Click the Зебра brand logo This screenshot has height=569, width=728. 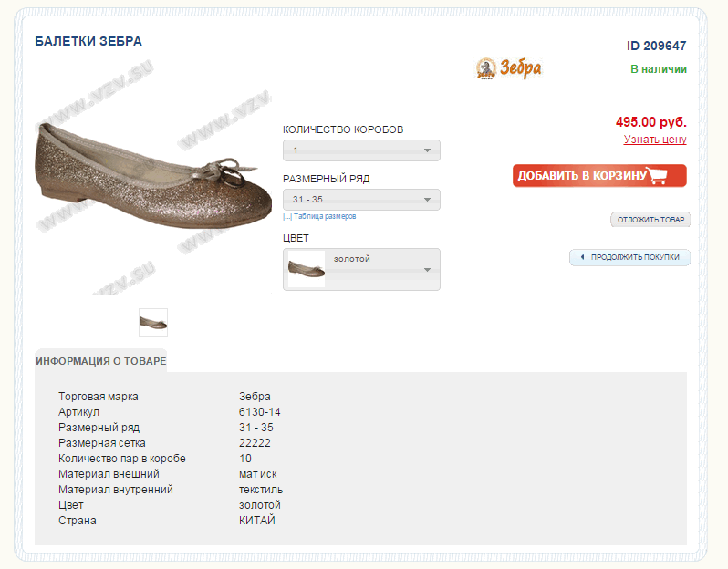[509, 68]
